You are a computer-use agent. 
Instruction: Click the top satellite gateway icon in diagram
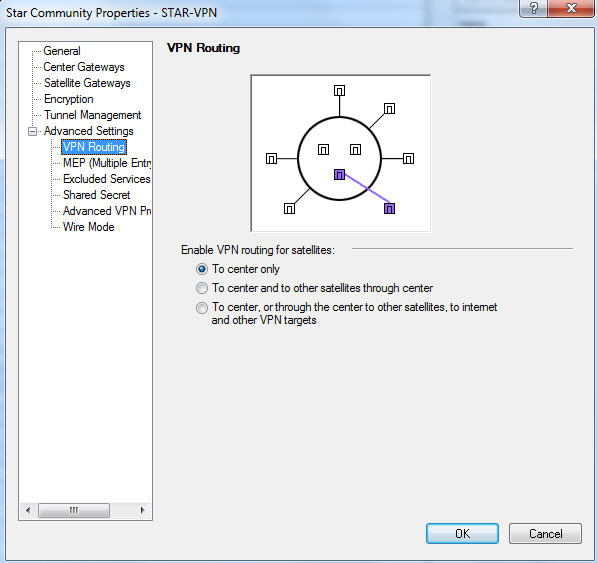[339, 91]
